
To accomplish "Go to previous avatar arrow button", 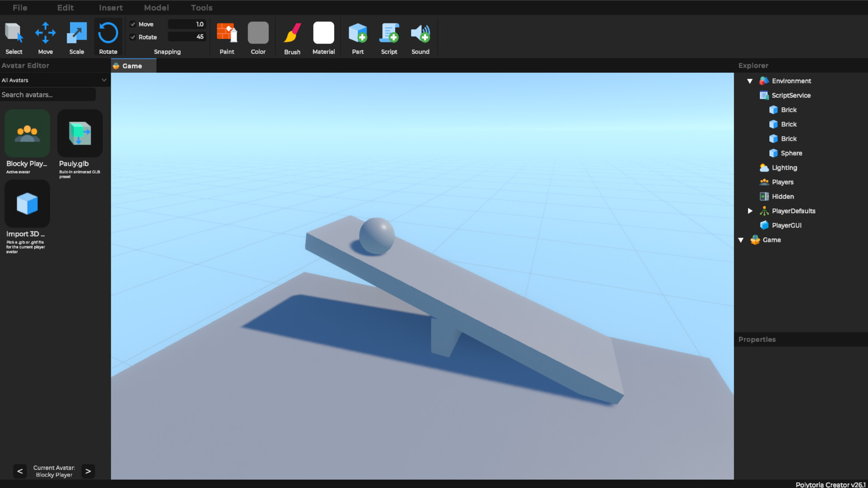I will [20, 471].
